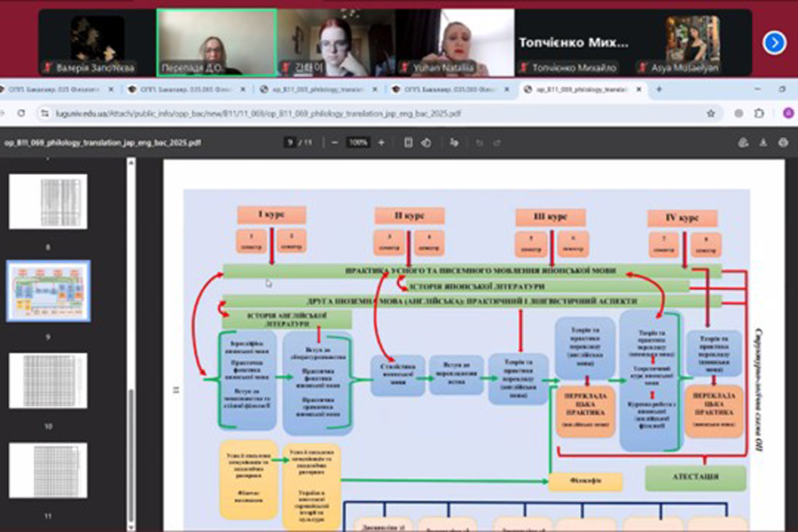
Task: Select Asya Musaelyan video tile
Action: [x=692, y=43]
